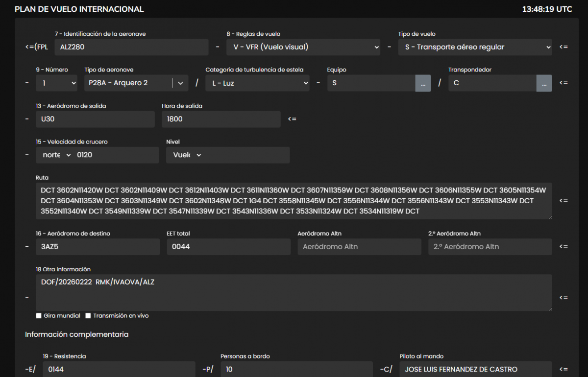The height and width of the screenshot is (377, 588).
Task: Open the cruise speed unit dropdown
Action: click(54, 155)
